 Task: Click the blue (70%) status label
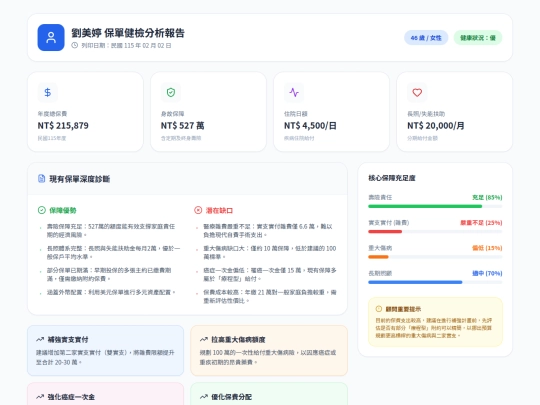(487, 273)
